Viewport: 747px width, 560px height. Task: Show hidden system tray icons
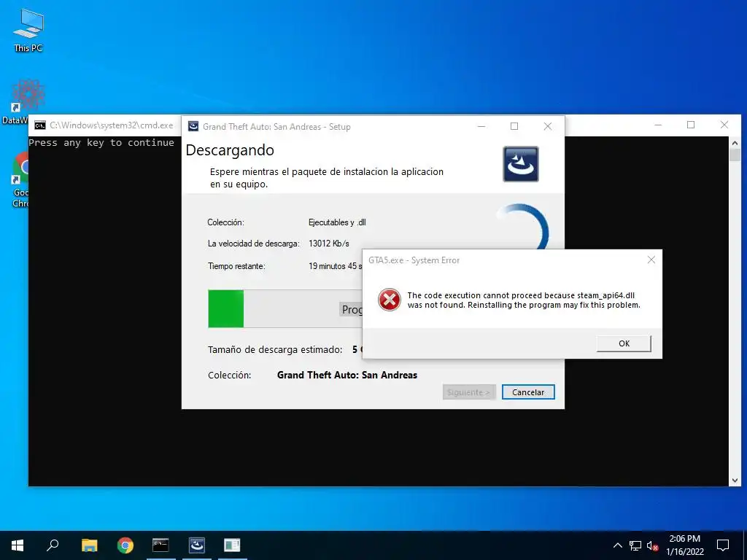click(x=617, y=545)
